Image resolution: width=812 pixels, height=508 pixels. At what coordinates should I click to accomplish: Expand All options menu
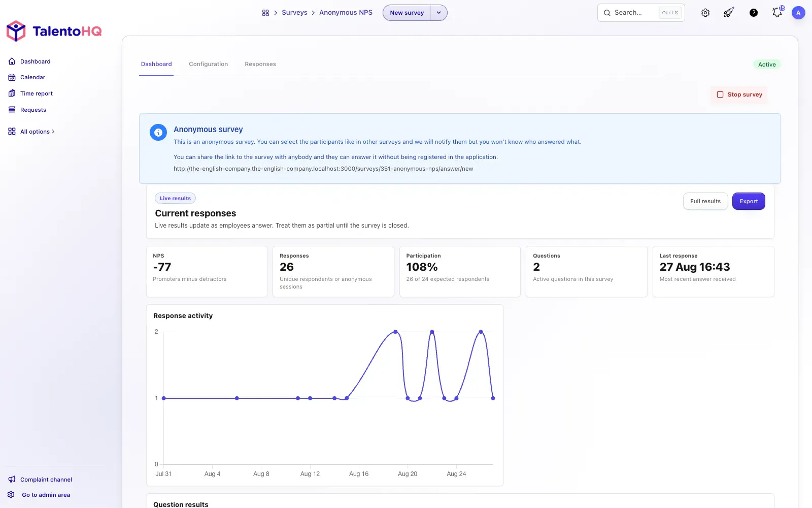(31, 132)
